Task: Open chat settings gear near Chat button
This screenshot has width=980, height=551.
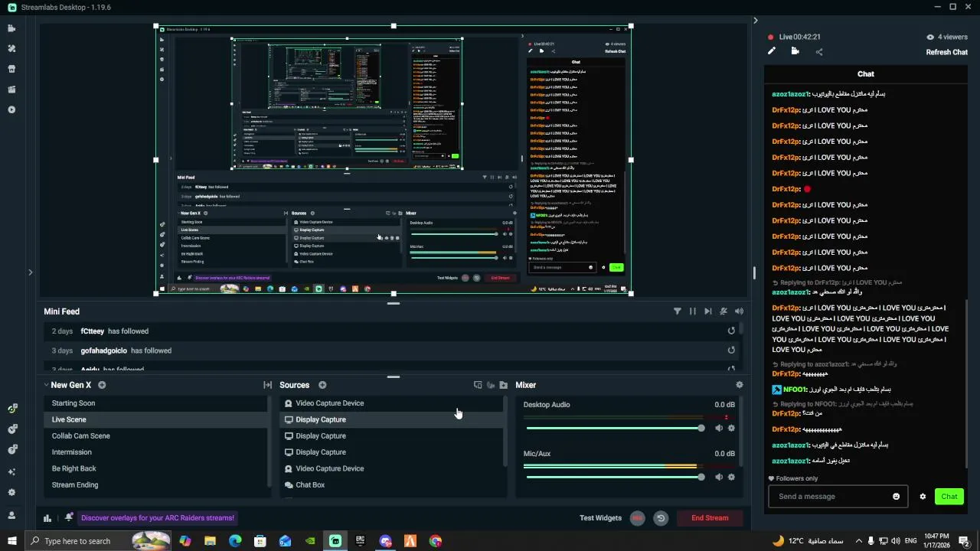Action: point(923,497)
